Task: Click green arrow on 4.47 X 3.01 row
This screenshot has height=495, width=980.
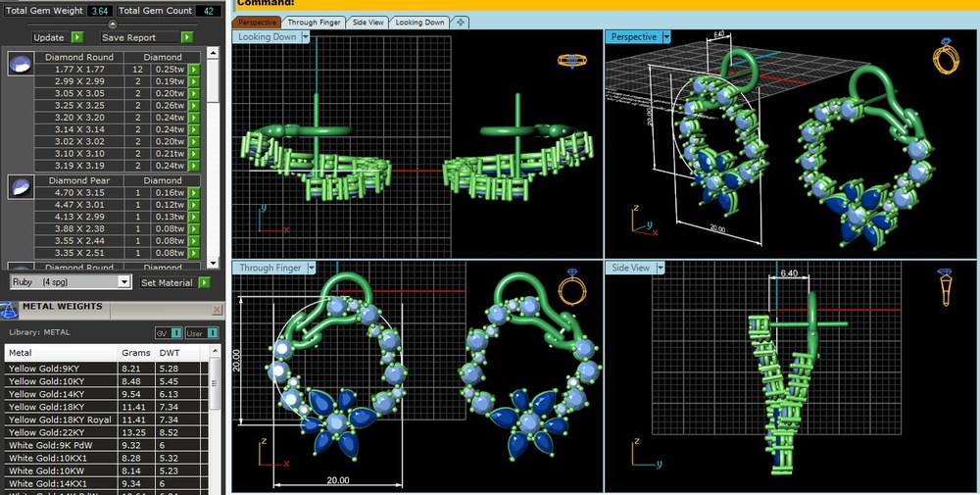Action: coord(194,205)
